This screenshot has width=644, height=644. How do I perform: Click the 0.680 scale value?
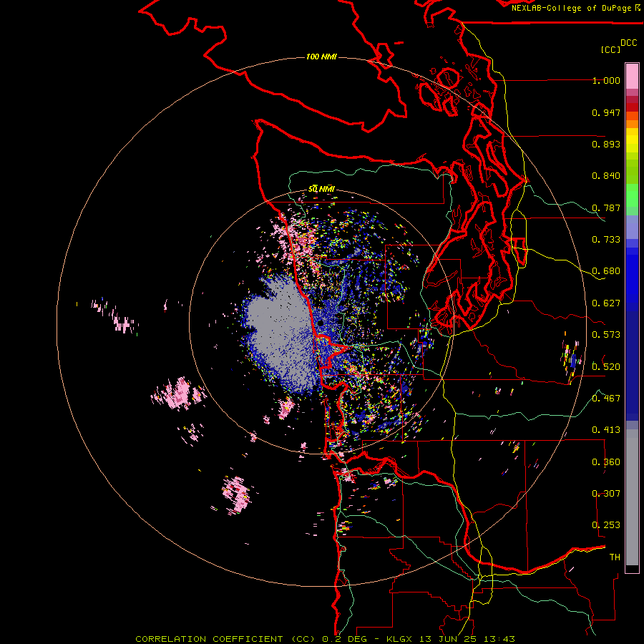[606, 271]
